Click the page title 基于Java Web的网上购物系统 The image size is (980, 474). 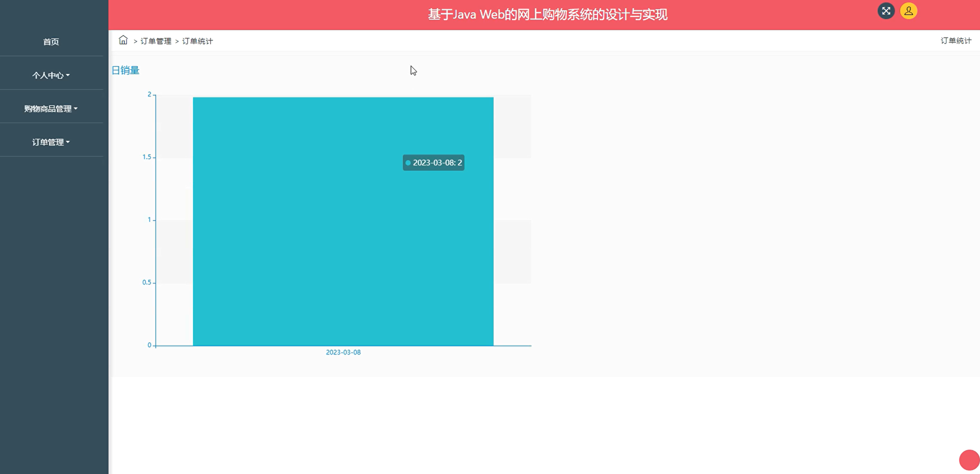[x=548, y=14]
